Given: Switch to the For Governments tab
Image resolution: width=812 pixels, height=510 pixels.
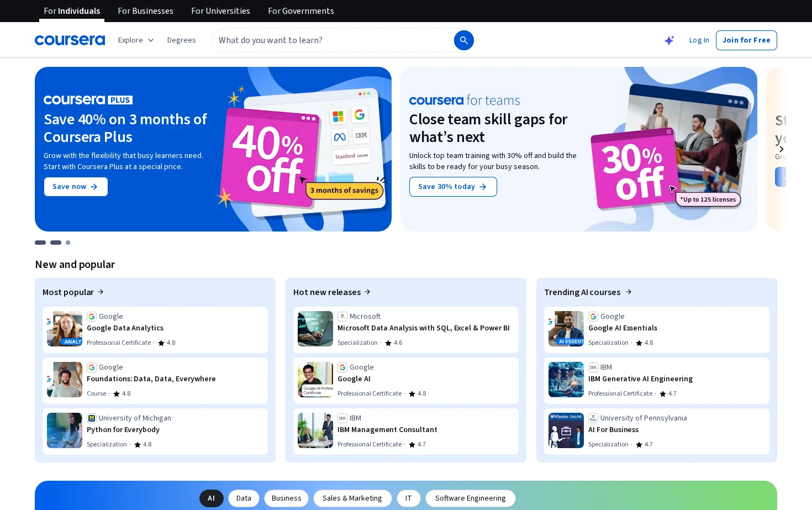Looking at the screenshot, I should (301, 11).
